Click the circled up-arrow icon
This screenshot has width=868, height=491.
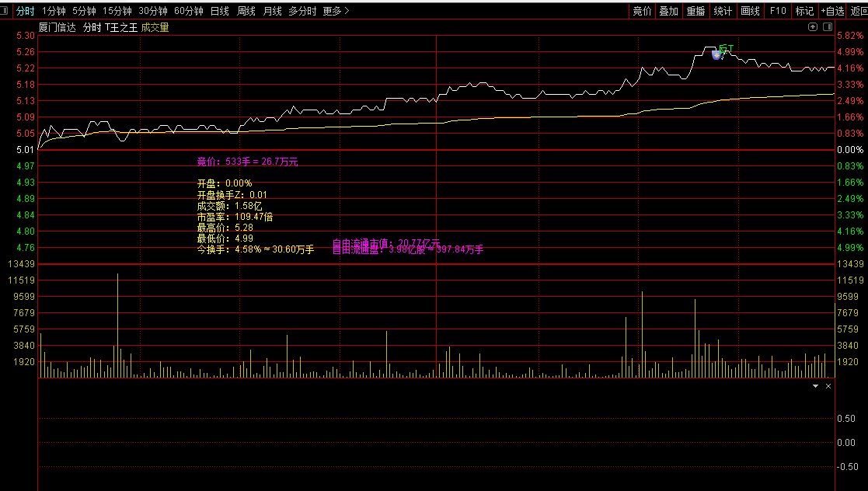pos(813,26)
